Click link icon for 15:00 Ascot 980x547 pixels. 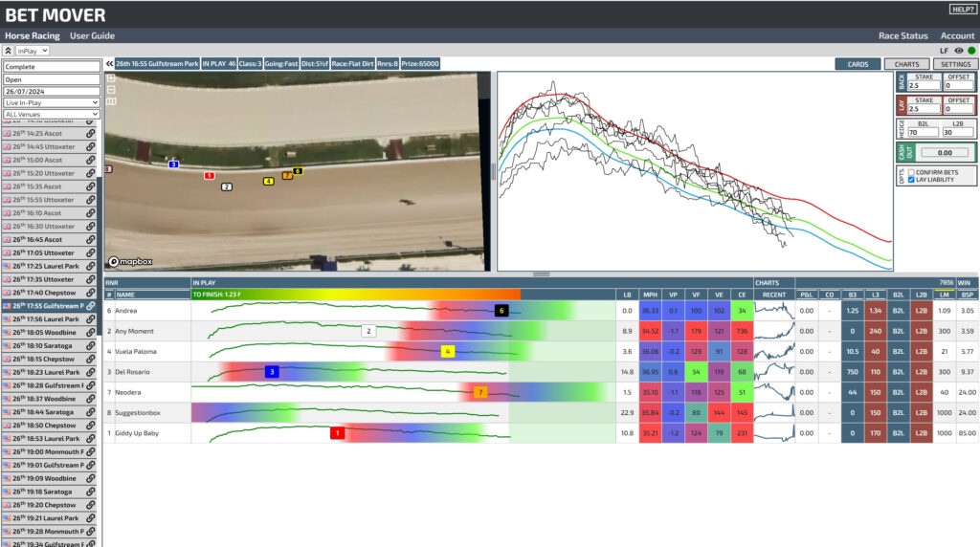(91, 160)
